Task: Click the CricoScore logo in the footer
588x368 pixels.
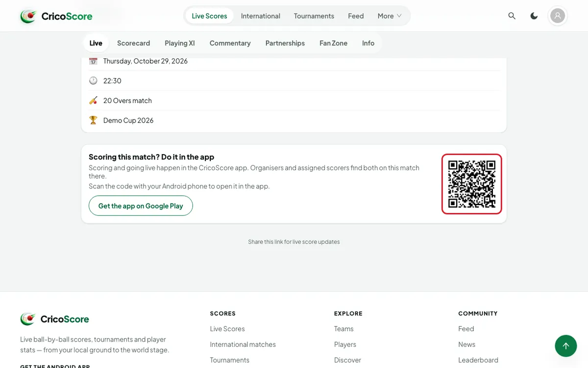Action: click(55, 319)
